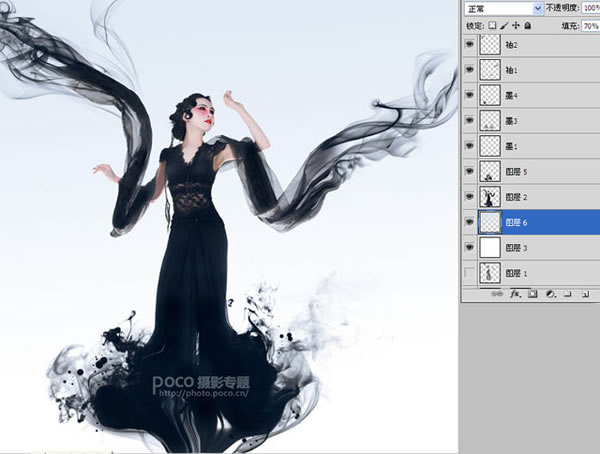Hide the 袖2 layer
600x454 pixels.
(x=469, y=44)
